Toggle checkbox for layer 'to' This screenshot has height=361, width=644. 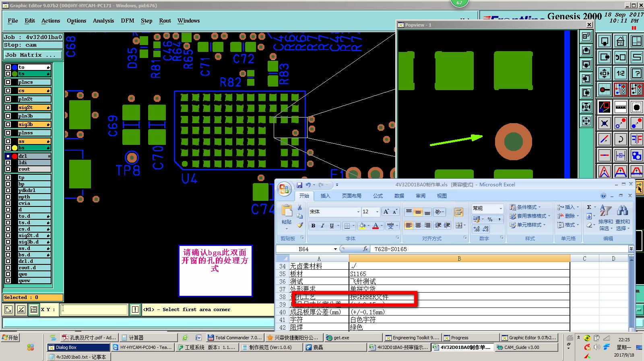(x=8, y=67)
